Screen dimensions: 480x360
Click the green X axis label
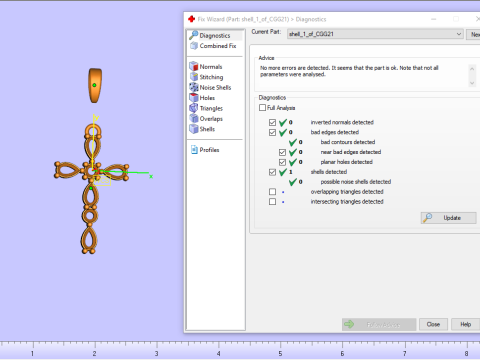[151, 176]
